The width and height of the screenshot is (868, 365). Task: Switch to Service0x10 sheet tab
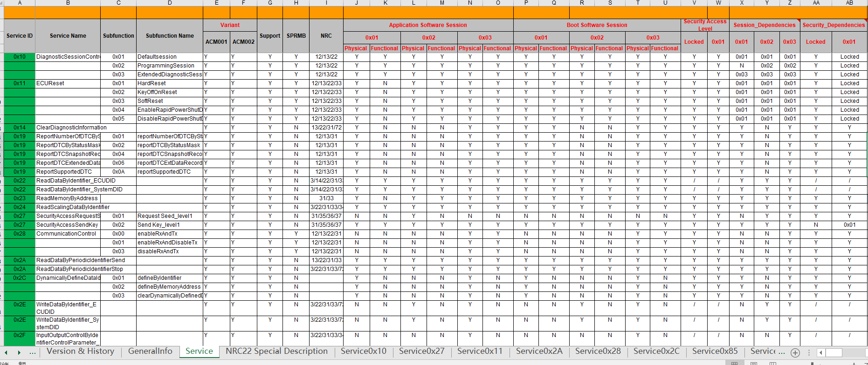pyautogui.click(x=364, y=351)
